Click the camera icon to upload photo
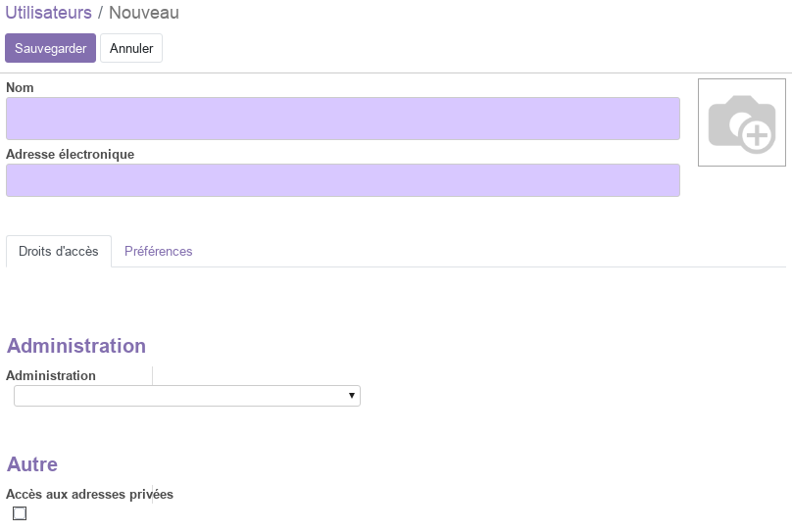The image size is (792, 532). [741, 123]
